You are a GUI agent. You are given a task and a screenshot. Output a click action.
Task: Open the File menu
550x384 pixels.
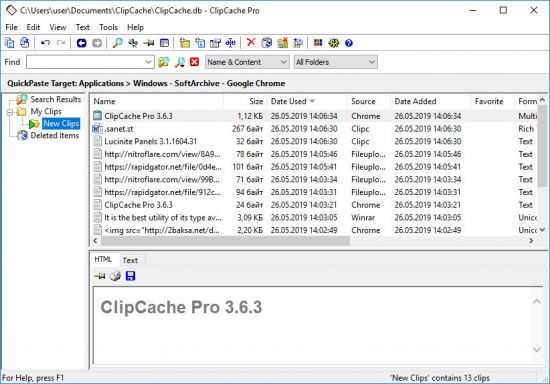11,27
